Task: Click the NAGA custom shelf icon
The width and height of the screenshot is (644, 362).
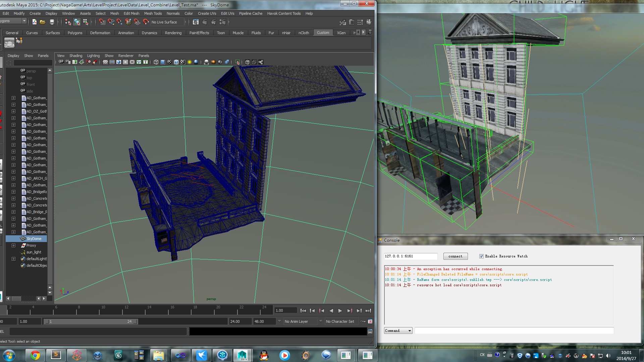Action: tap(9, 43)
